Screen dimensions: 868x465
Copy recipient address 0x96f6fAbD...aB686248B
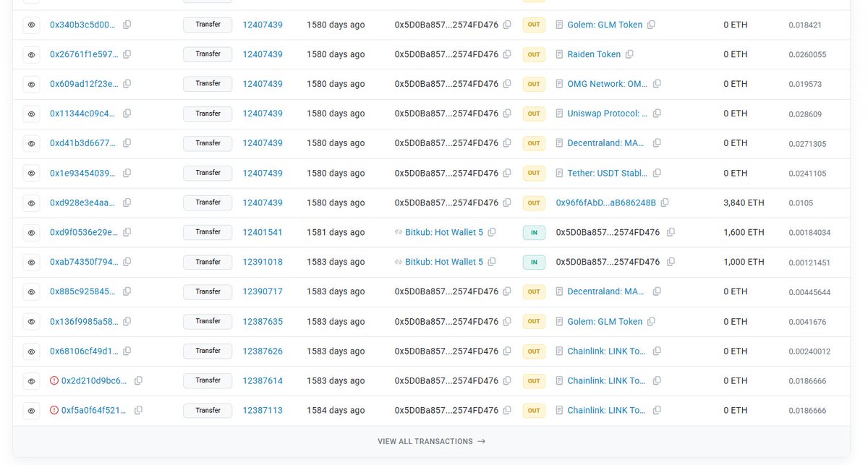pos(665,202)
